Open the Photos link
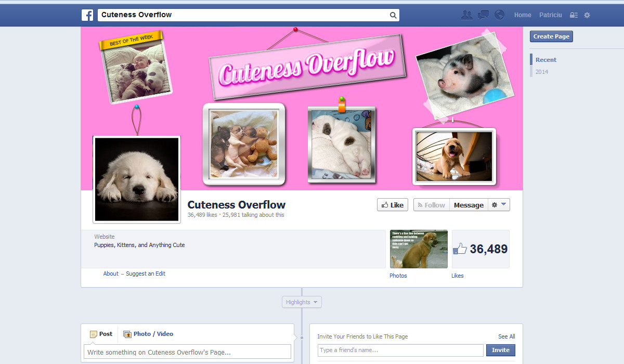The width and height of the screenshot is (624, 364). click(398, 276)
